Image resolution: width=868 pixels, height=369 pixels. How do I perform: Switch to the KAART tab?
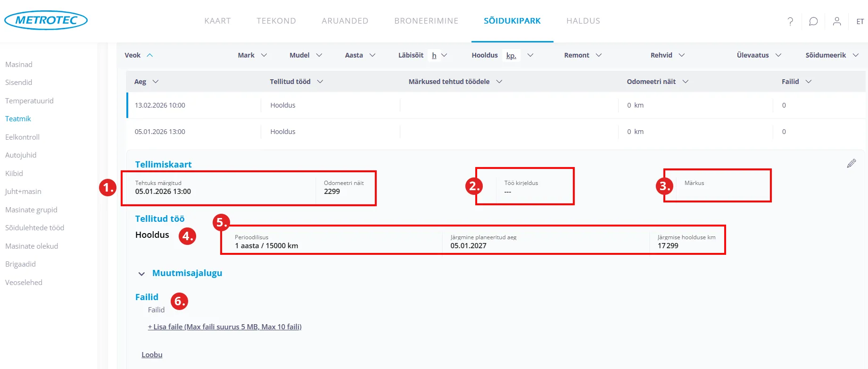coord(217,21)
